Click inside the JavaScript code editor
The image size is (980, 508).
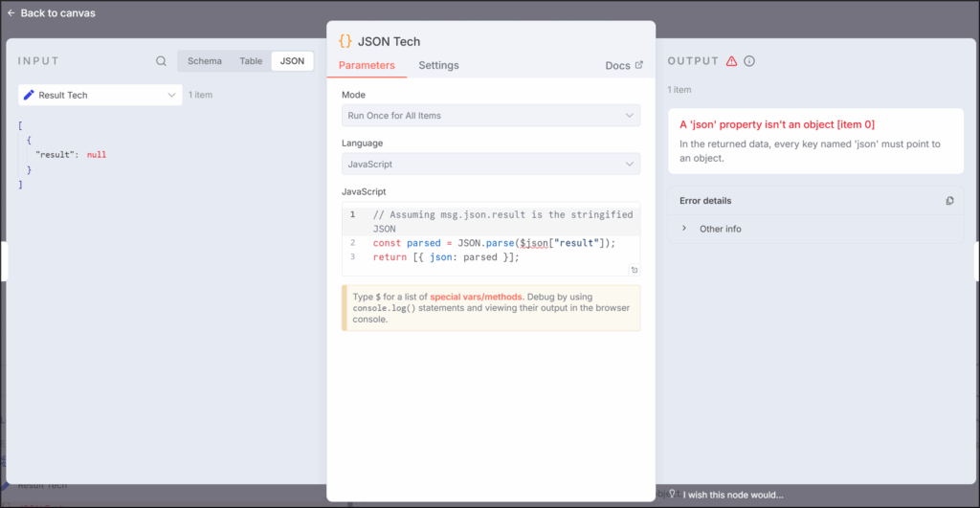point(491,238)
